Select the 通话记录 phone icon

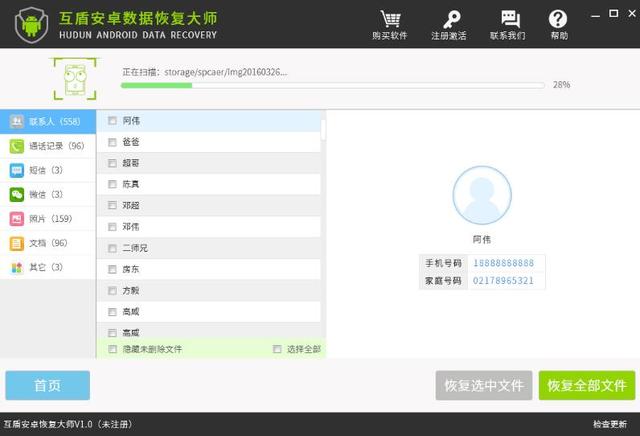17,146
